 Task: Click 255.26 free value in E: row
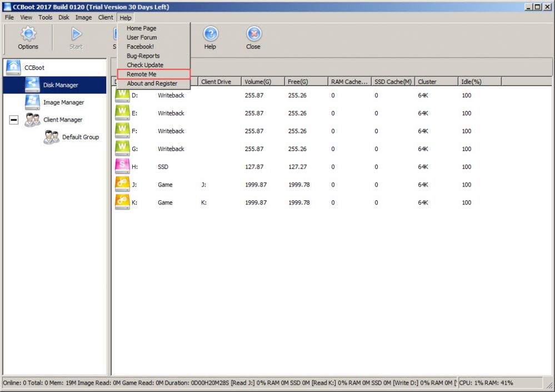point(297,113)
